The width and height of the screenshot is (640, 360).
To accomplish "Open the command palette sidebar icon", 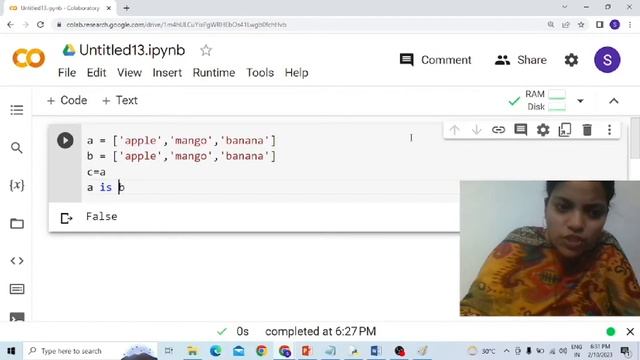I will pyautogui.click(x=17, y=289).
